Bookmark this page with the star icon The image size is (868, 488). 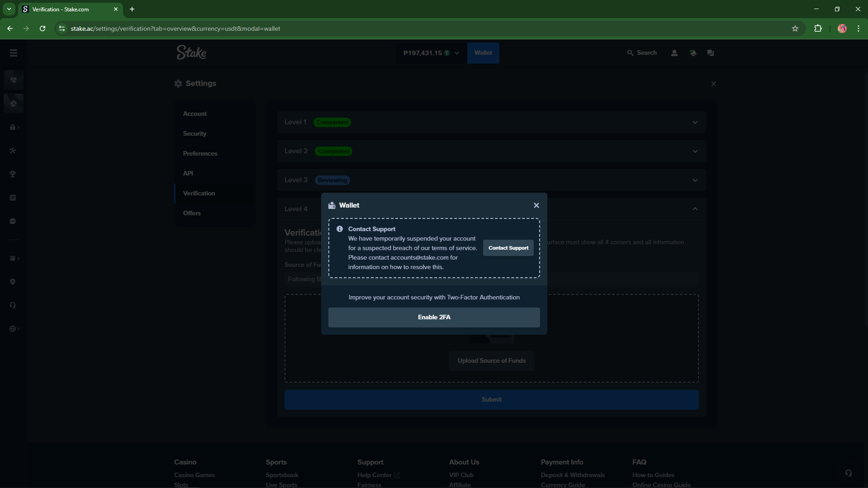tap(795, 28)
